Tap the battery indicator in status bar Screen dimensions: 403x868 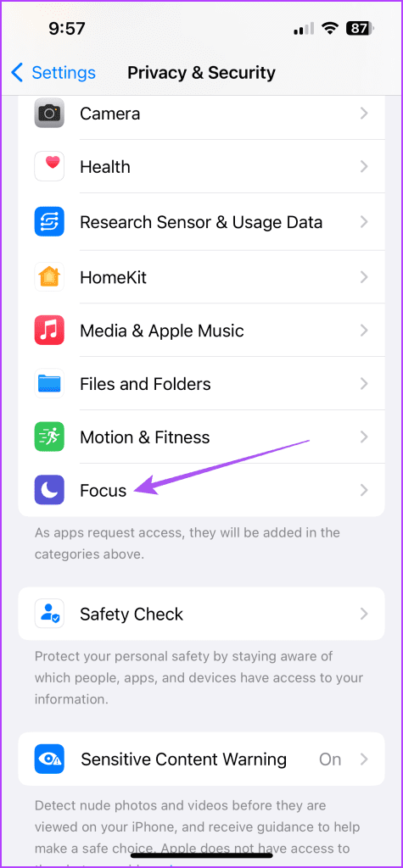pyautogui.click(x=361, y=28)
